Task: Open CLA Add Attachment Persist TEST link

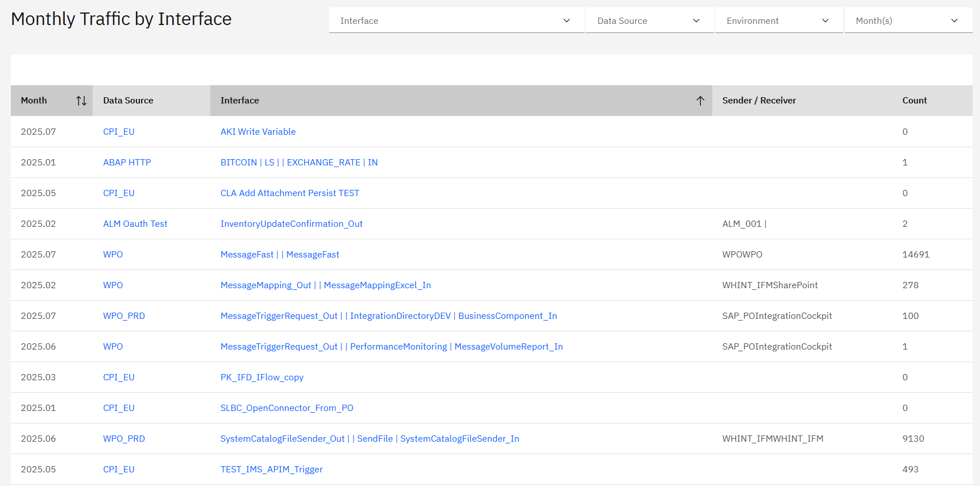Action: (x=290, y=193)
